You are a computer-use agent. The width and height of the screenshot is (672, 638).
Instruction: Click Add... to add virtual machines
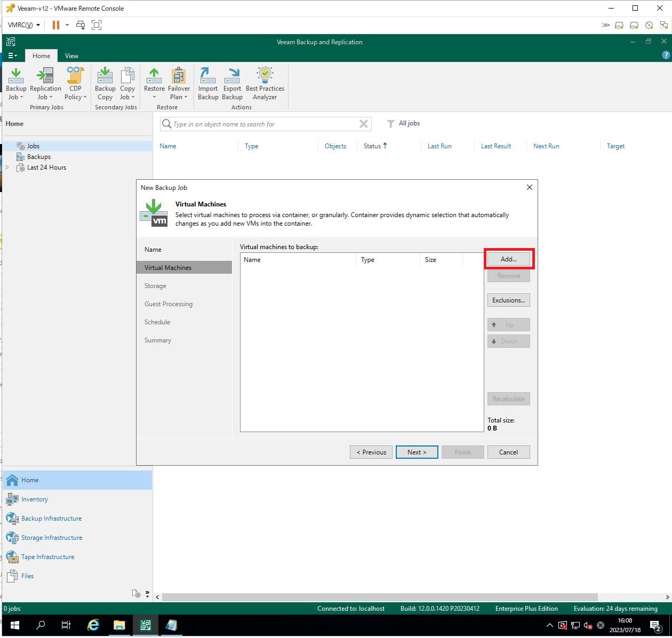[508, 259]
